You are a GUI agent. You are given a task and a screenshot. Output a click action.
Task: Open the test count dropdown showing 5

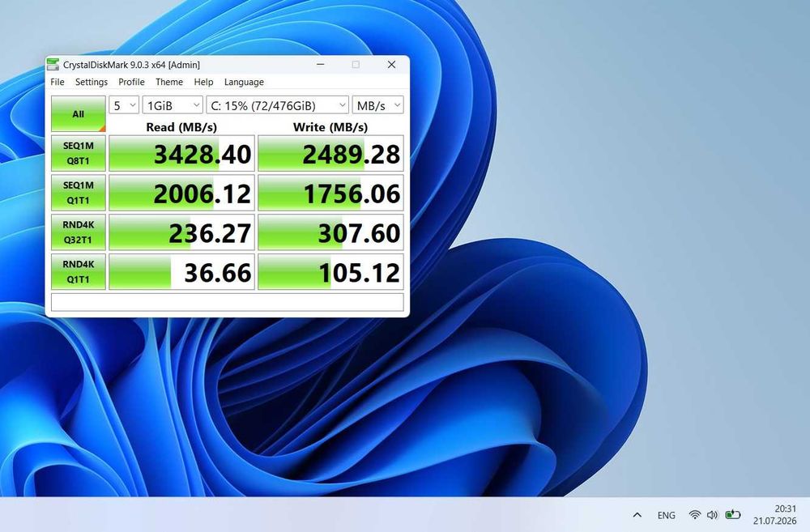124,105
